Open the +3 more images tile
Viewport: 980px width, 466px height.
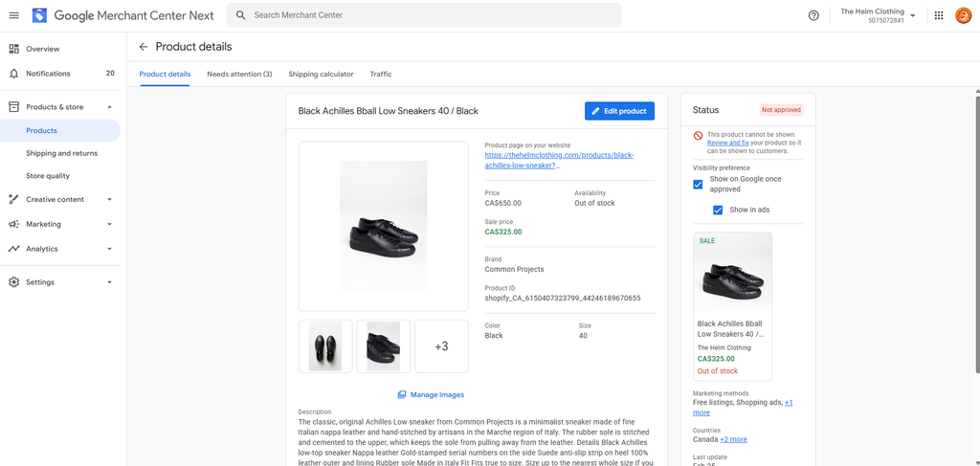pos(441,346)
